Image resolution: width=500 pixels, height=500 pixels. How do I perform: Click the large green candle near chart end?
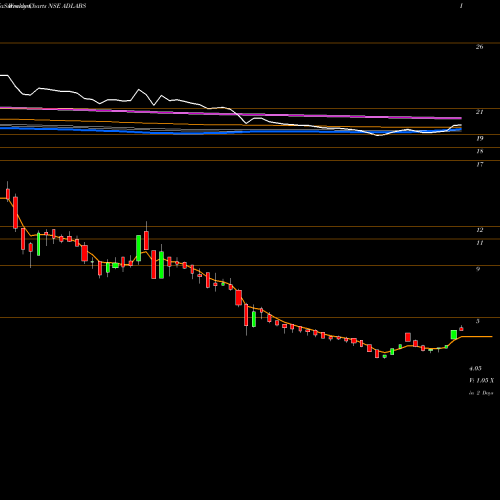coord(454,335)
